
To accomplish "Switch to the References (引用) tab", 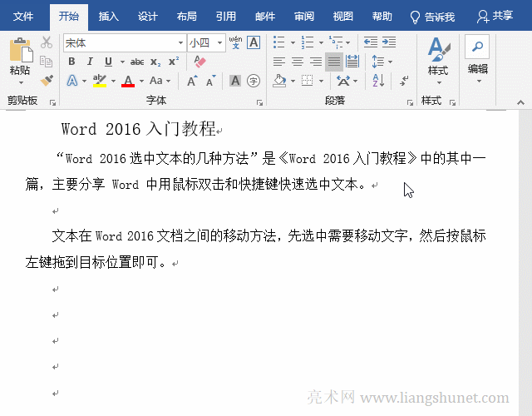I will pyautogui.click(x=225, y=17).
